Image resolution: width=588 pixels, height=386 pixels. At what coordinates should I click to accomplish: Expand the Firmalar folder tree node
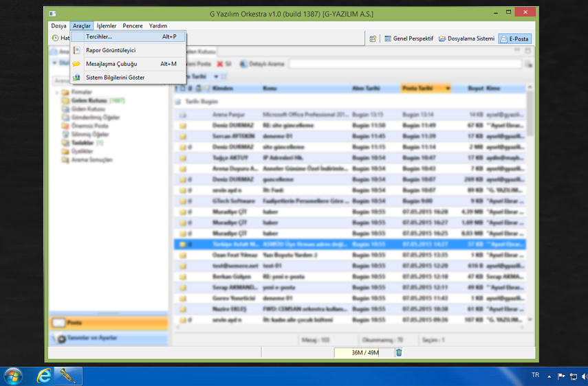pyautogui.click(x=57, y=92)
